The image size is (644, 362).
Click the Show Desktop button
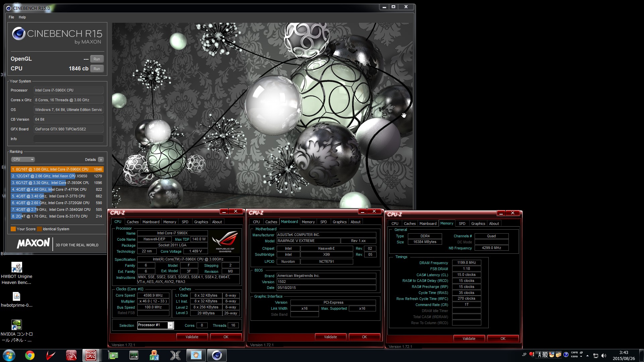click(641, 355)
